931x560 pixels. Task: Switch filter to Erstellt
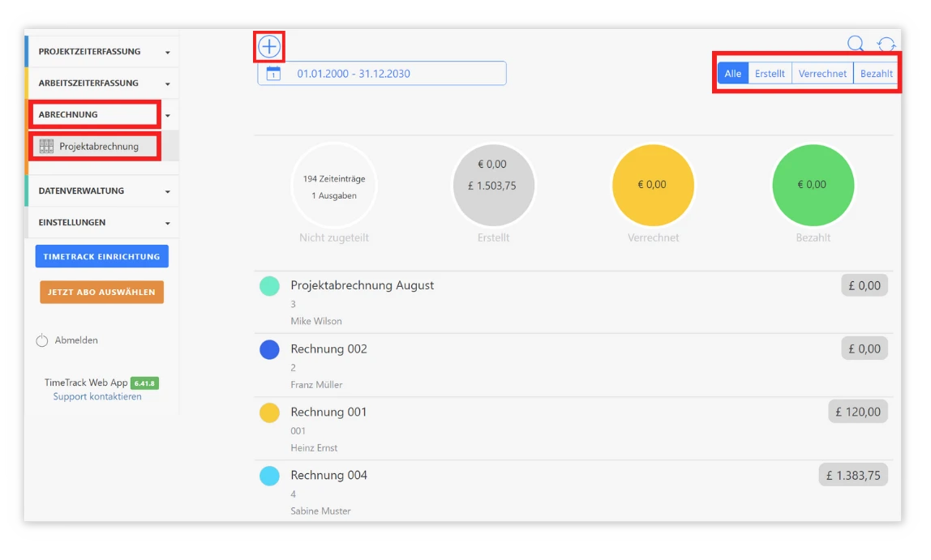coord(770,74)
